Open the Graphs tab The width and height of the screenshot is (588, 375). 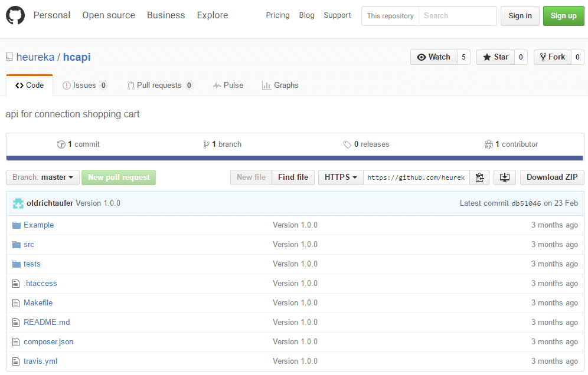pos(280,85)
